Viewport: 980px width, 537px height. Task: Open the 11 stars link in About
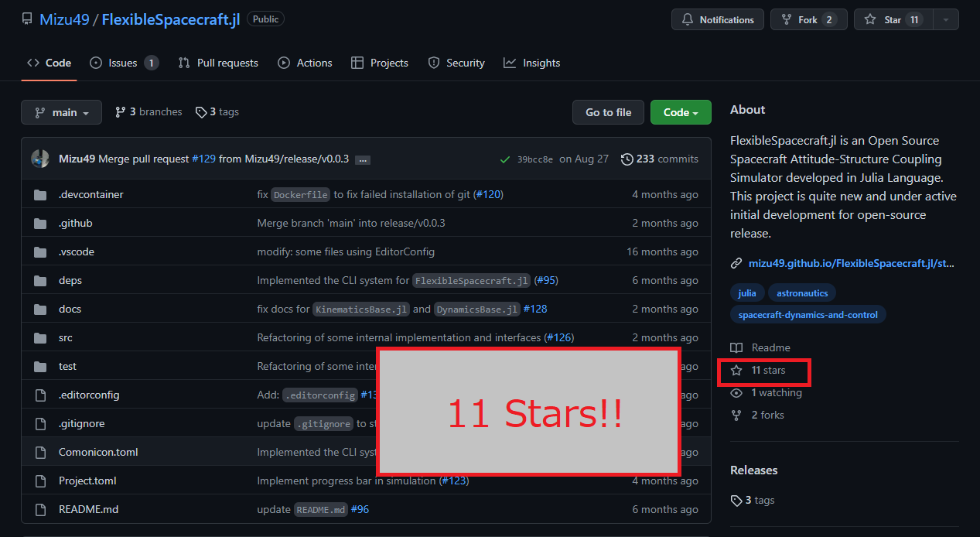[759, 370]
